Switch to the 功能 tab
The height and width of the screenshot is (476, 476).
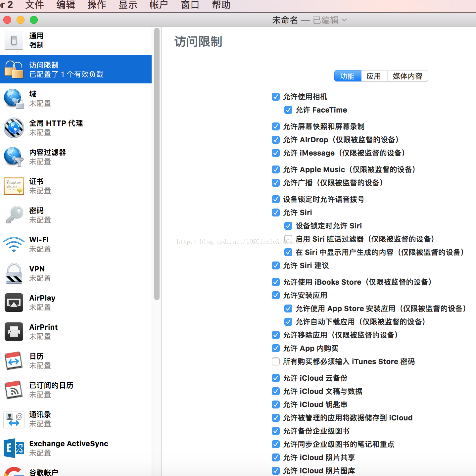click(348, 76)
